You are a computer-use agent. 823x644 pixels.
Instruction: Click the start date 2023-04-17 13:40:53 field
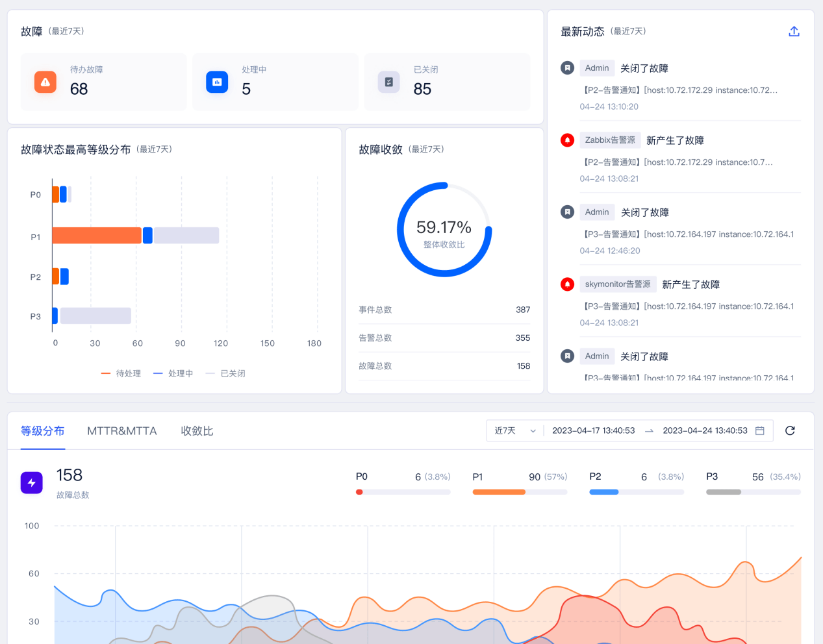594,430
